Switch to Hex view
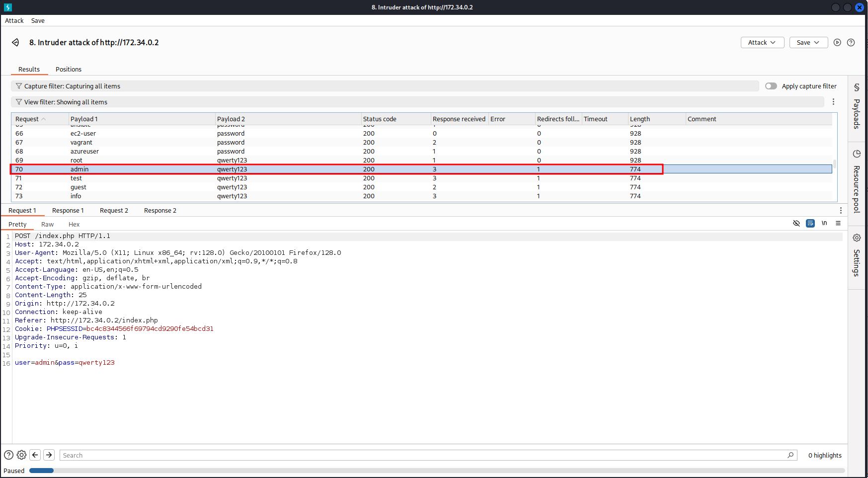The image size is (868, 478). click(74, 224)
